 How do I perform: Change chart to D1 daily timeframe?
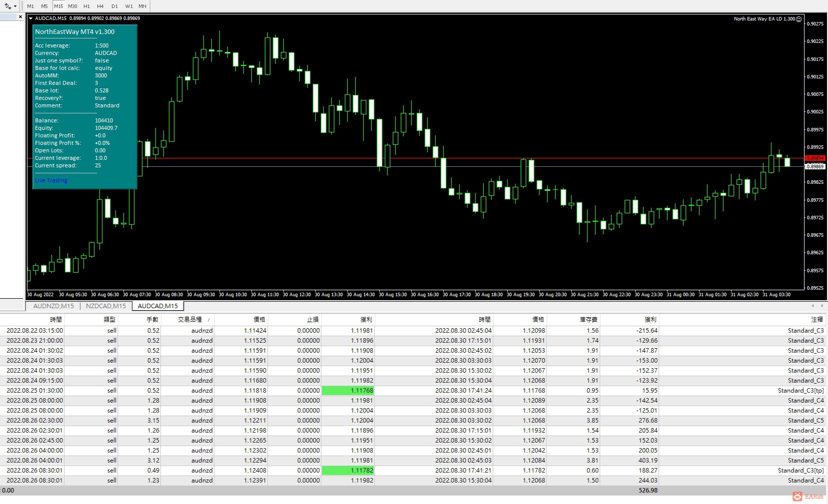click(114, 6)
